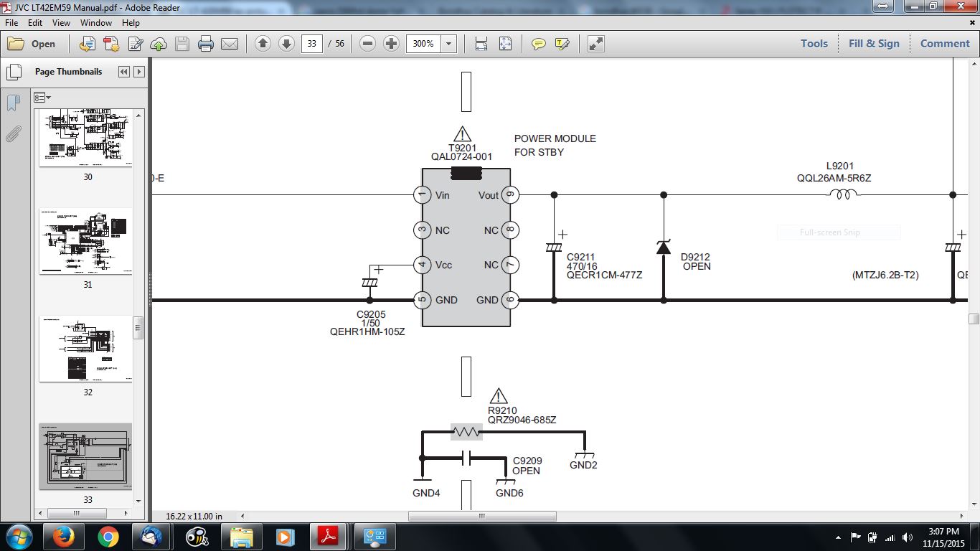Zoom out with the minus button
Image resolution: width=980 pixels, height=551 pixels.
[x=367, y=44]
